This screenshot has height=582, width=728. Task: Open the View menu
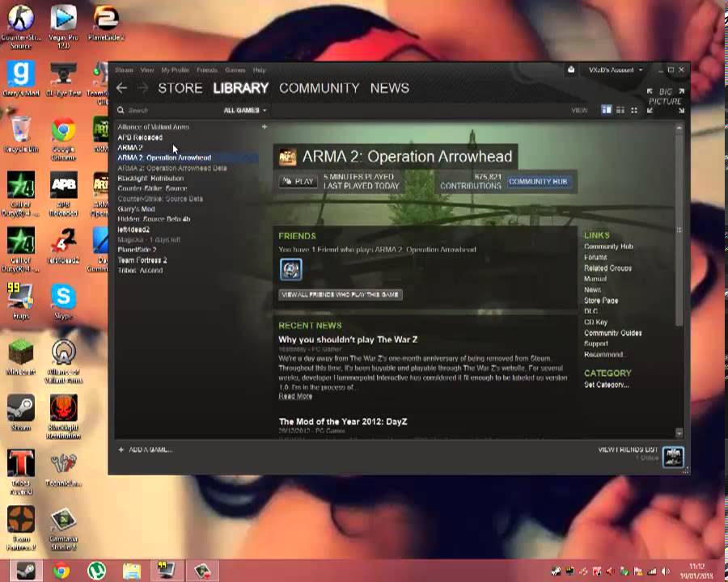point(147,70)
